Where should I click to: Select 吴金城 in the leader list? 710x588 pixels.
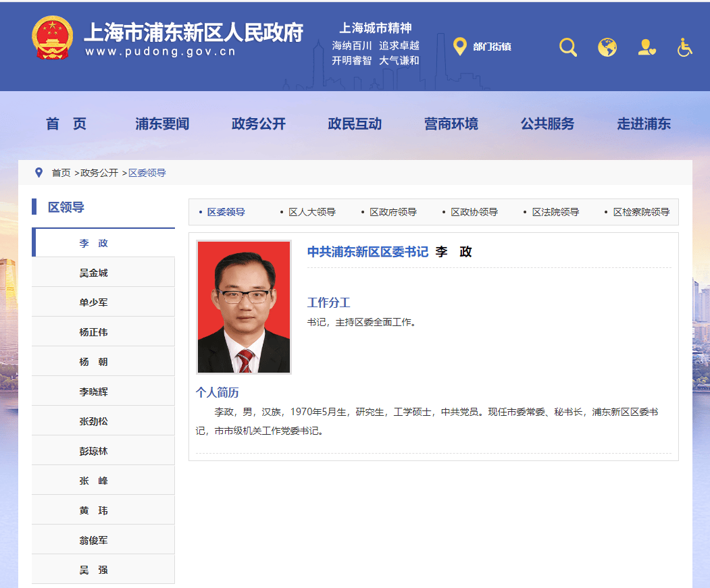pyautogui.click(x=93, y=273)
